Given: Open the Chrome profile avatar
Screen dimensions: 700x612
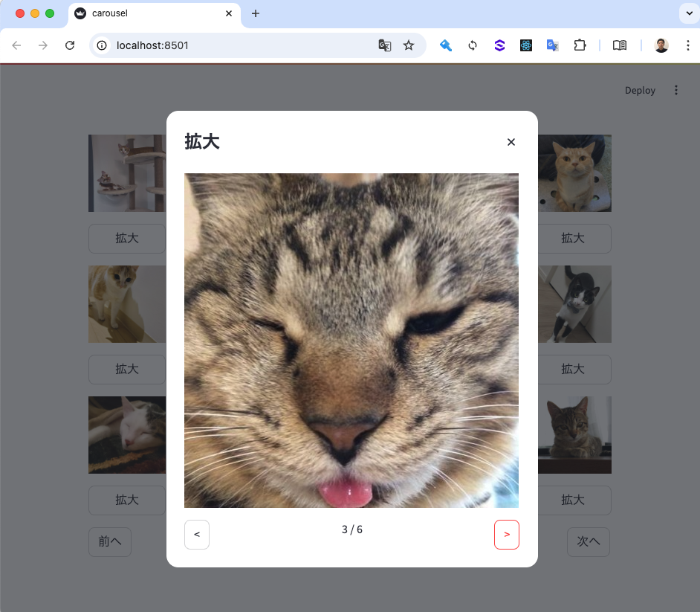Looking at the screenshot, I should (661, 45).
